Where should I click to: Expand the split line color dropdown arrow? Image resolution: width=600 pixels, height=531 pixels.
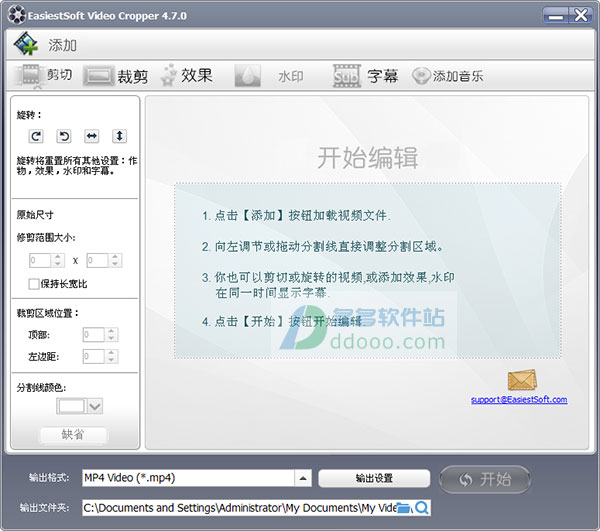click(x=95, y=406)
